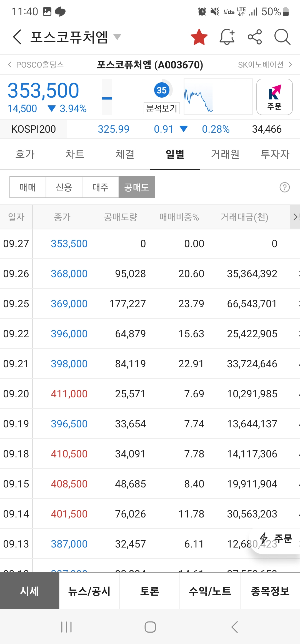The height and width of the screenshot is (644, 300).
Task: Select the 일별 tab
Action: coord(175,154)
